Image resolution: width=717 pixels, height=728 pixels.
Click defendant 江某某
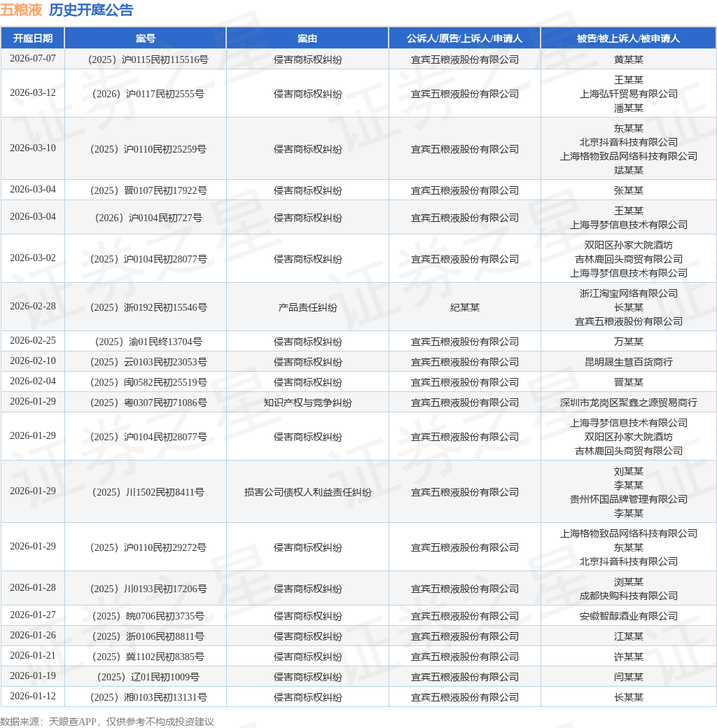(628, 636)
